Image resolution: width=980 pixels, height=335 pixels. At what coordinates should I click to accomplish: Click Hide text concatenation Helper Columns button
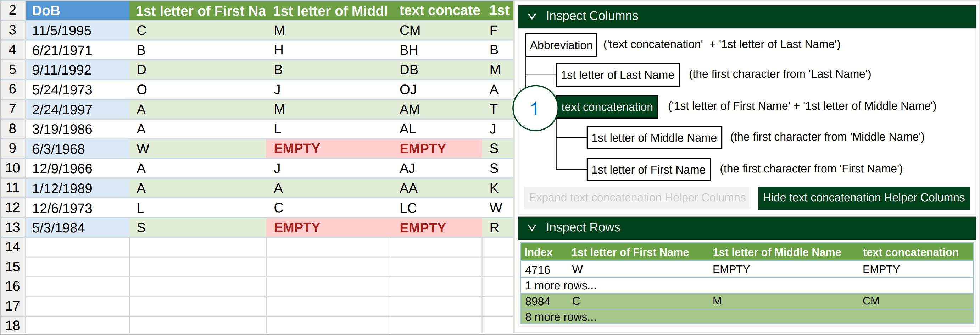click(864, 198)
